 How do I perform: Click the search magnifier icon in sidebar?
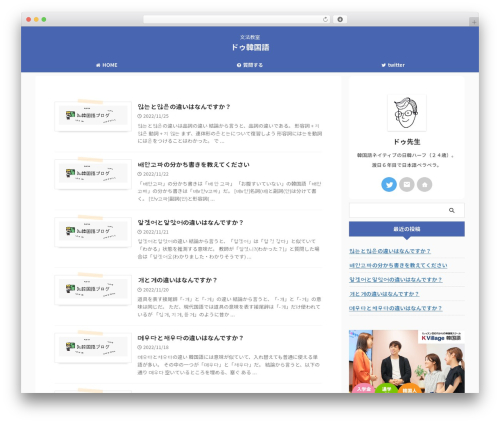point(452,210)
